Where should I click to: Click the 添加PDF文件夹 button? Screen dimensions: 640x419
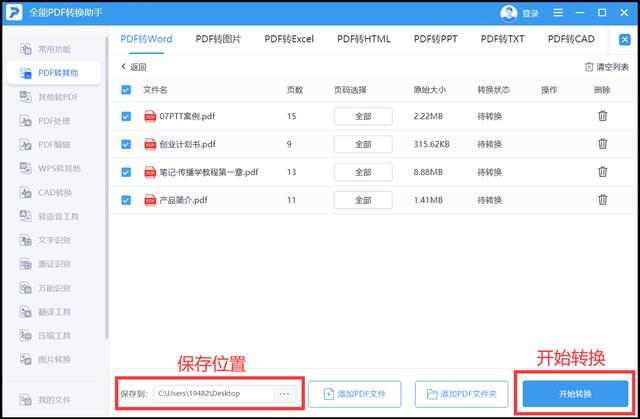(462, 394)
